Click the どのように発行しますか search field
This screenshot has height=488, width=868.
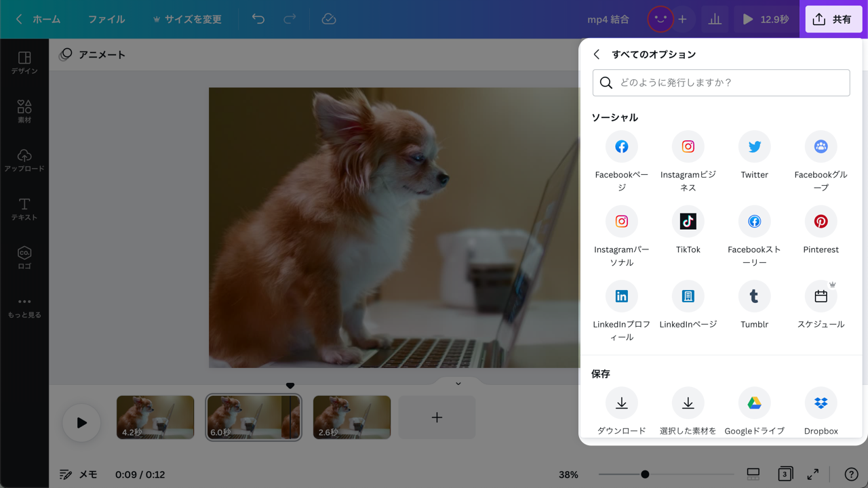pos(721,83)
